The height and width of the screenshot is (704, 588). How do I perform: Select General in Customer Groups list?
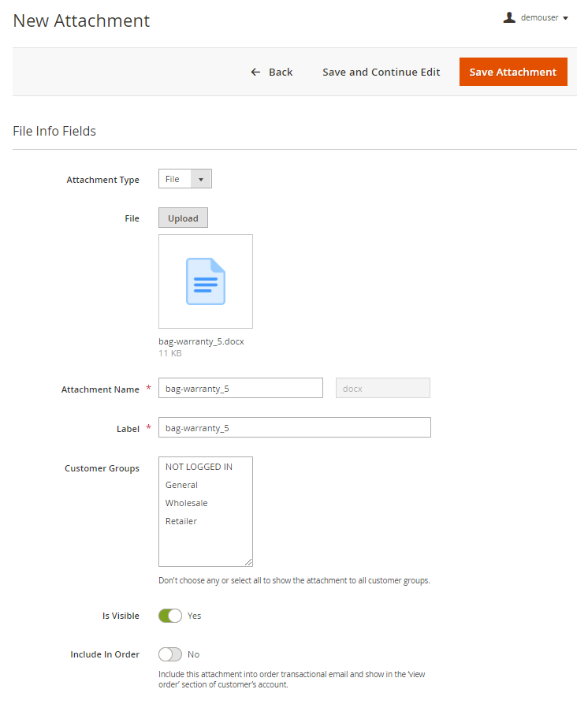pos(181,485)
